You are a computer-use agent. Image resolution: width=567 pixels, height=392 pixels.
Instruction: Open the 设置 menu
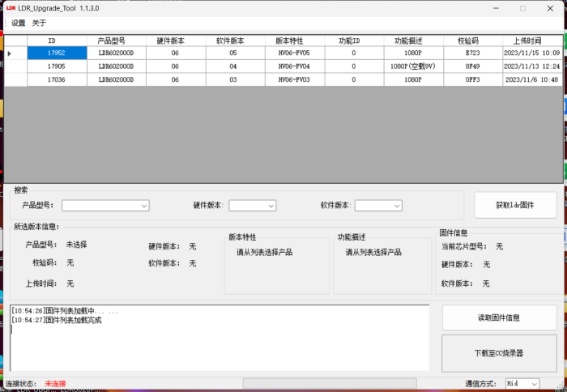(x=18, y=23)
